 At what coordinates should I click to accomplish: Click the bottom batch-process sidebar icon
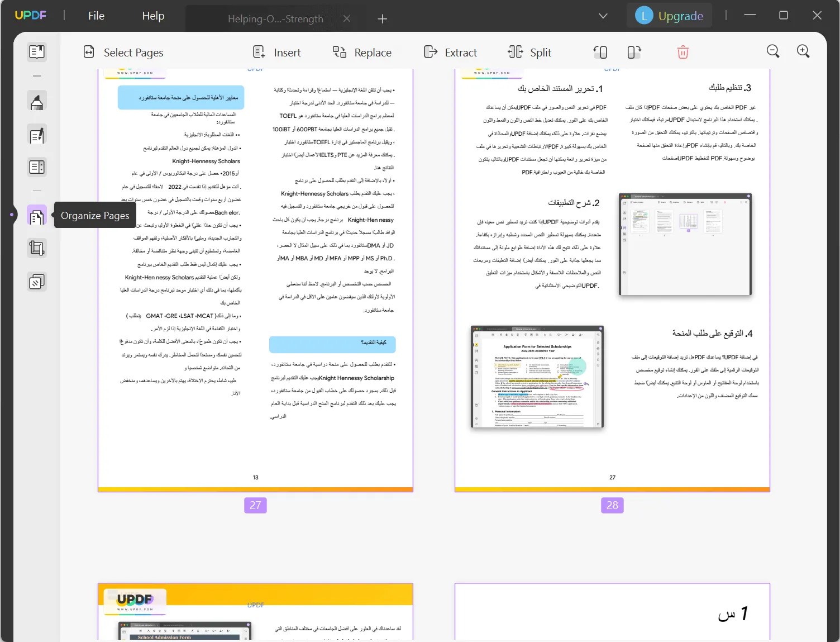[37, 281]
